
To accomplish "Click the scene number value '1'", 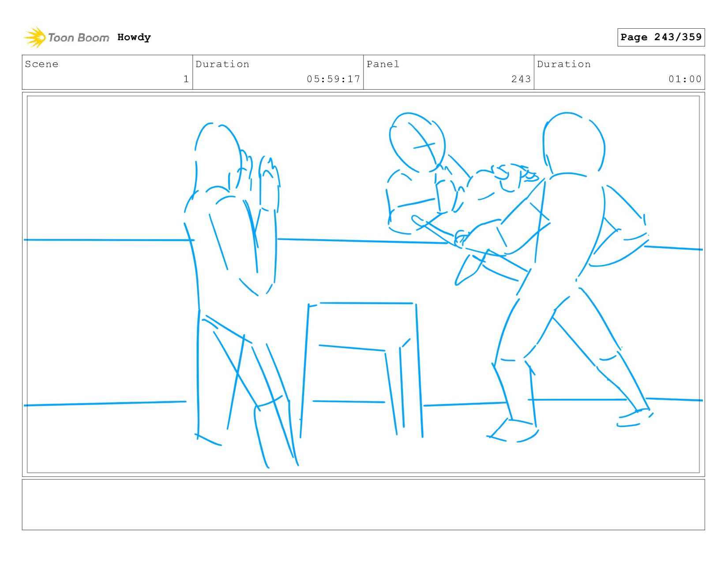I will click(186, 79).
